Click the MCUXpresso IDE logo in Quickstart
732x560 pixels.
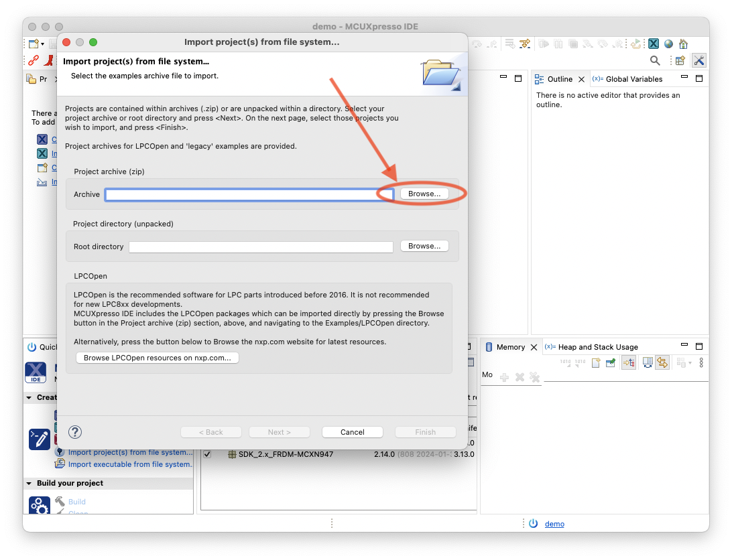pos(36,372)
